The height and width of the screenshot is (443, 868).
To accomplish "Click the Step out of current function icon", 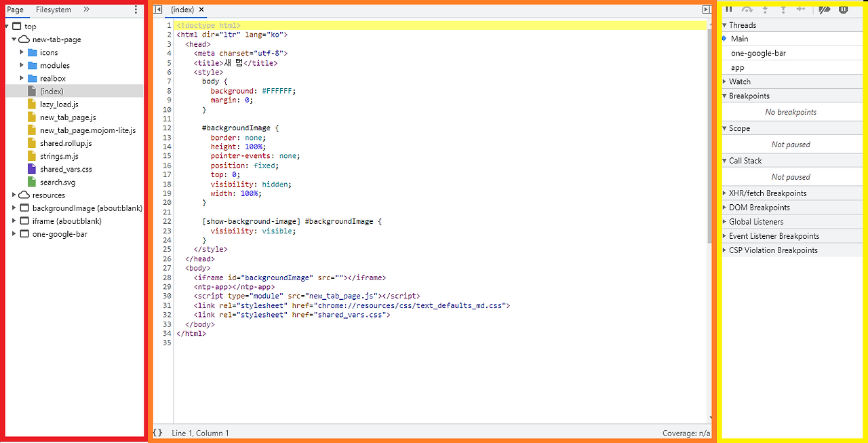I will click(782, 9).
